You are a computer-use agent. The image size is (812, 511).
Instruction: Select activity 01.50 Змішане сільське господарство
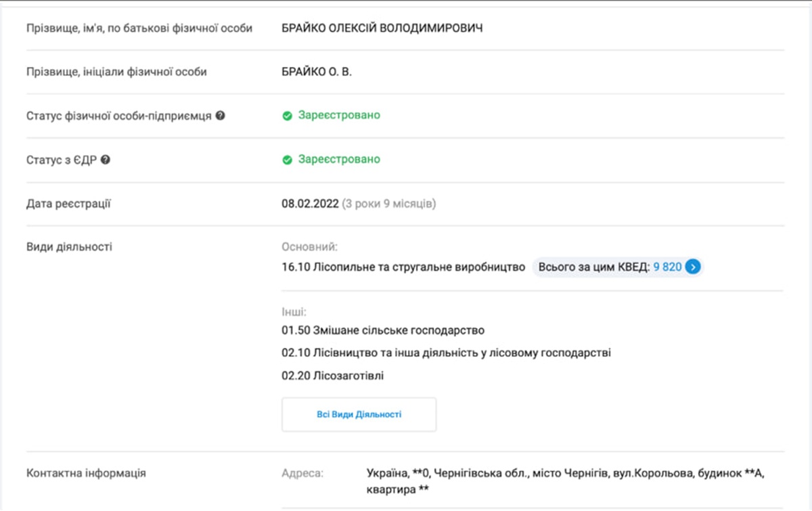tap(383, 331)
